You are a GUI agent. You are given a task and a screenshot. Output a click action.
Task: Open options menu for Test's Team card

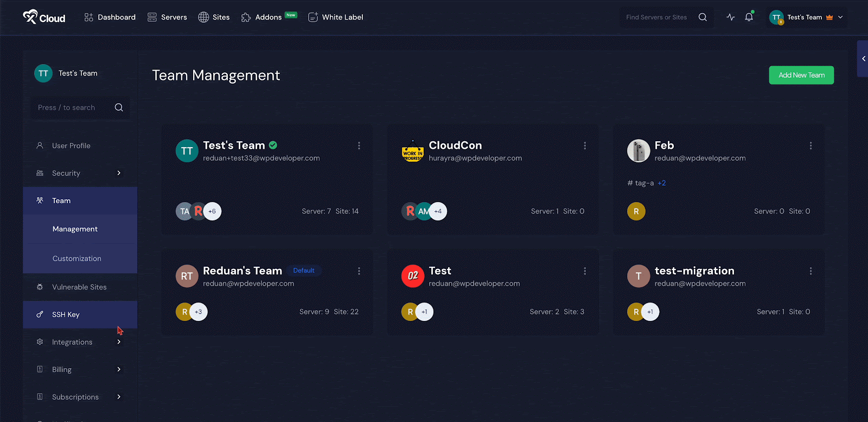tap(359, 146)
